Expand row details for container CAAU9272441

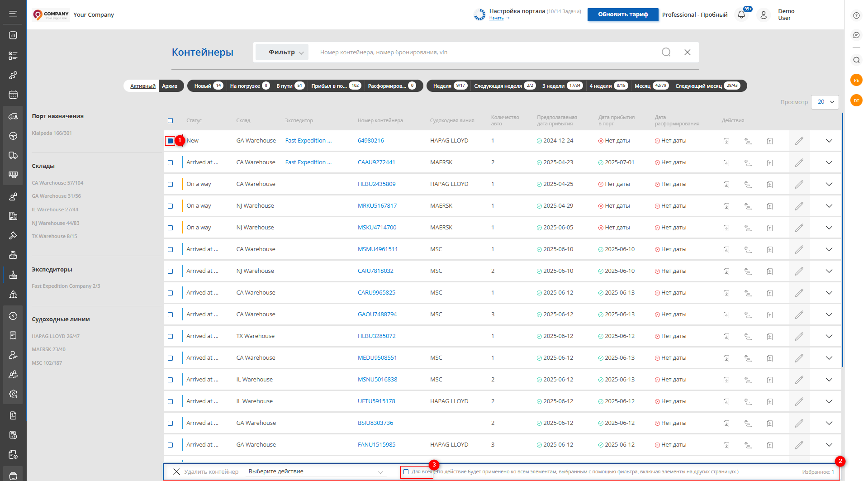coord(829,162)
